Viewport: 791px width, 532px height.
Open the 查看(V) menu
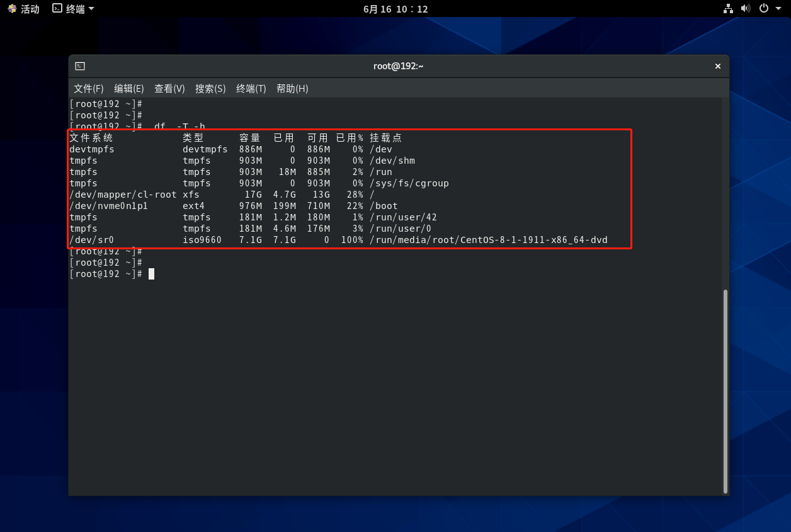pos(169,89)
